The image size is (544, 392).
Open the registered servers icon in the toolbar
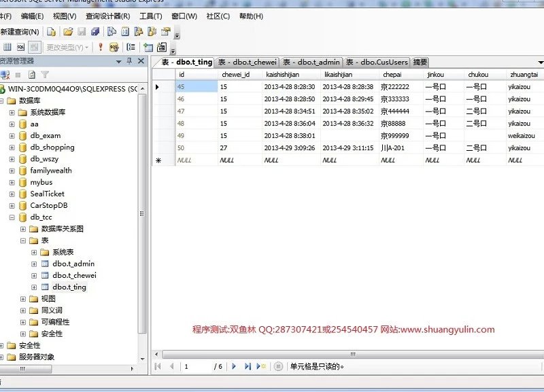click(x=112, y=32)
